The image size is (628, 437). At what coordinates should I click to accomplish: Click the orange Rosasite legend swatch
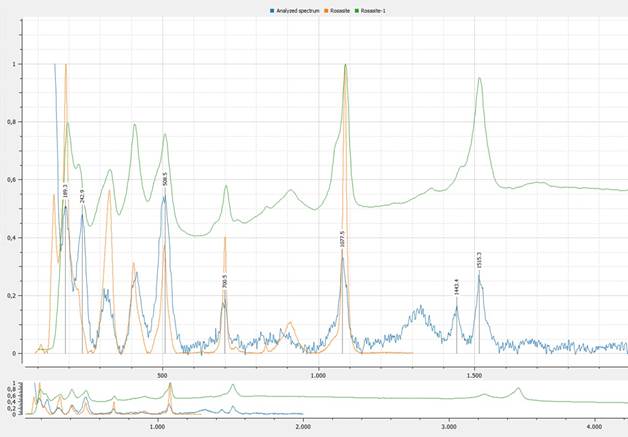click(x=326, y=11)
